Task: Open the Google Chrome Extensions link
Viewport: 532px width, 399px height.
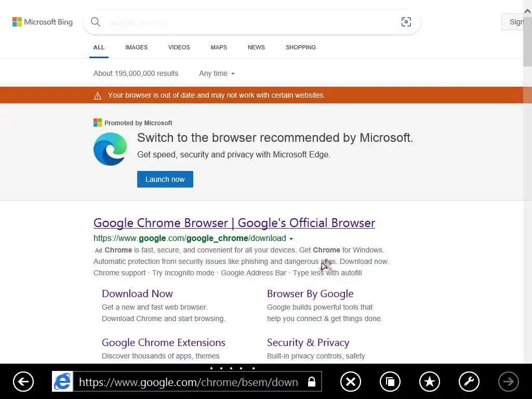Action: point(164,343)
